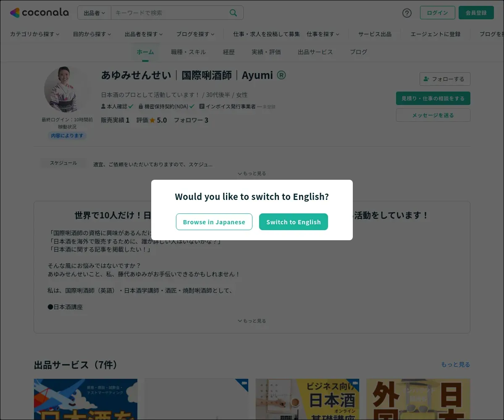The height and width of the screenshot is (420, 504).
Task: Click the 内容によります status badge
Action: click(x=67, y=136)
